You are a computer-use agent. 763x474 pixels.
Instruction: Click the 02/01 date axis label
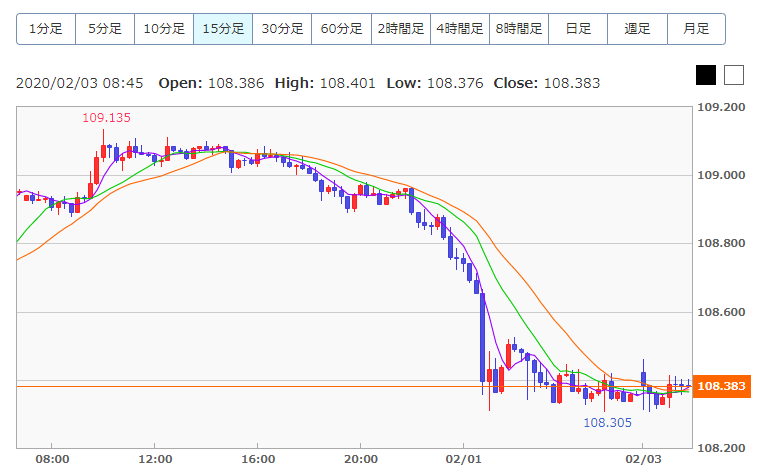463,459
